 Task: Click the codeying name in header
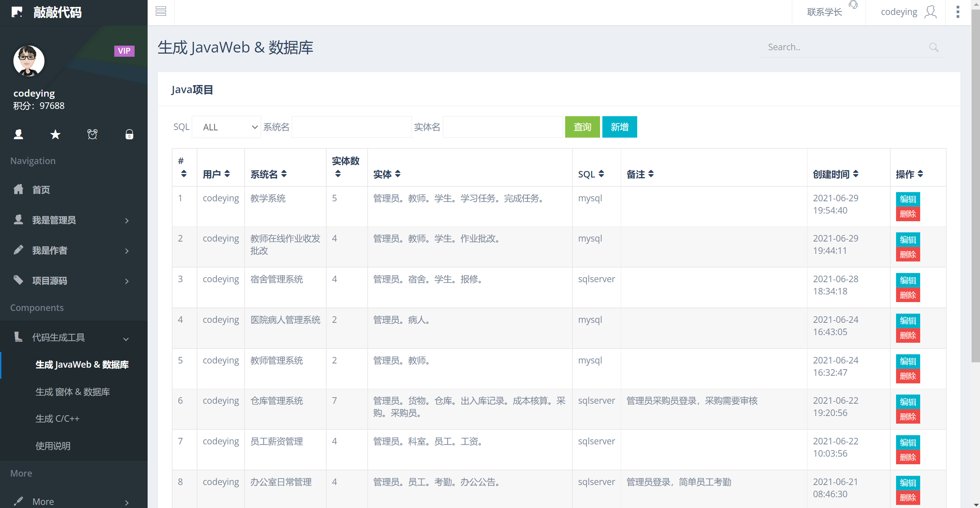[899, 12]
